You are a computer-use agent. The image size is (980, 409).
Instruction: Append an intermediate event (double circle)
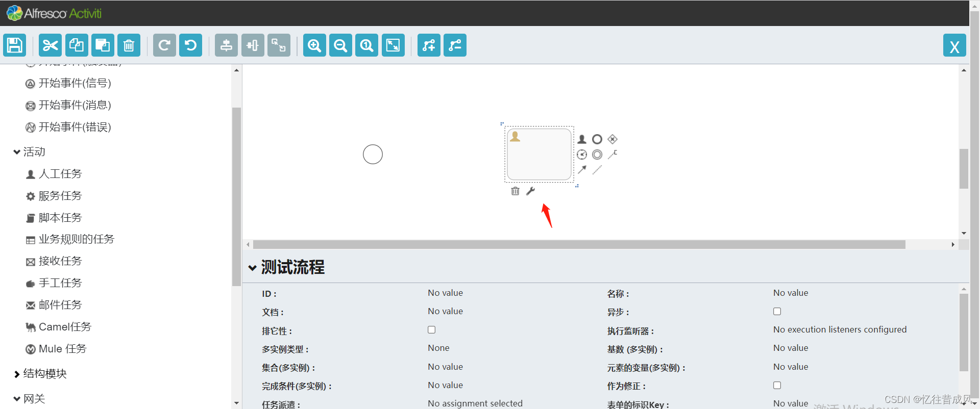click(x=597, y=155)
